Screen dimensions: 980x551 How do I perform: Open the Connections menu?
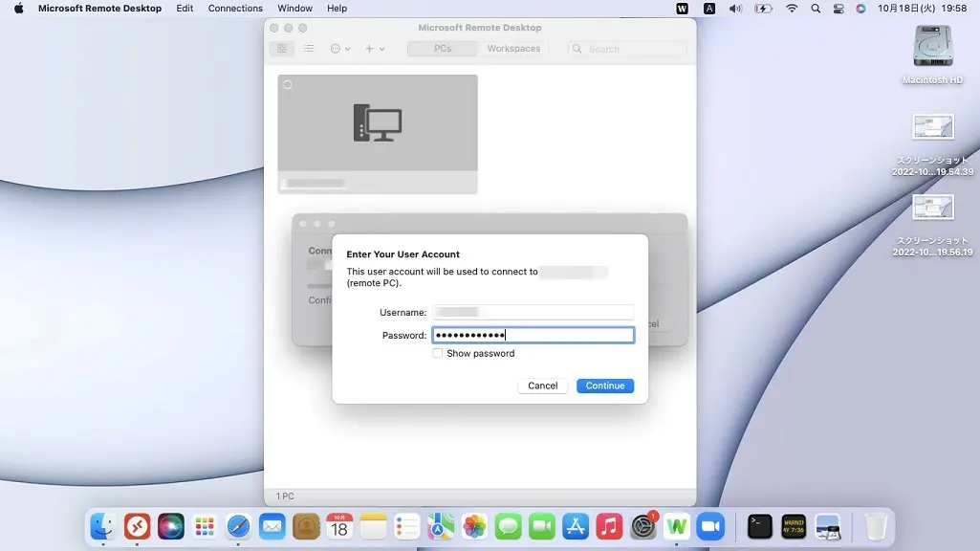(235, 9)
